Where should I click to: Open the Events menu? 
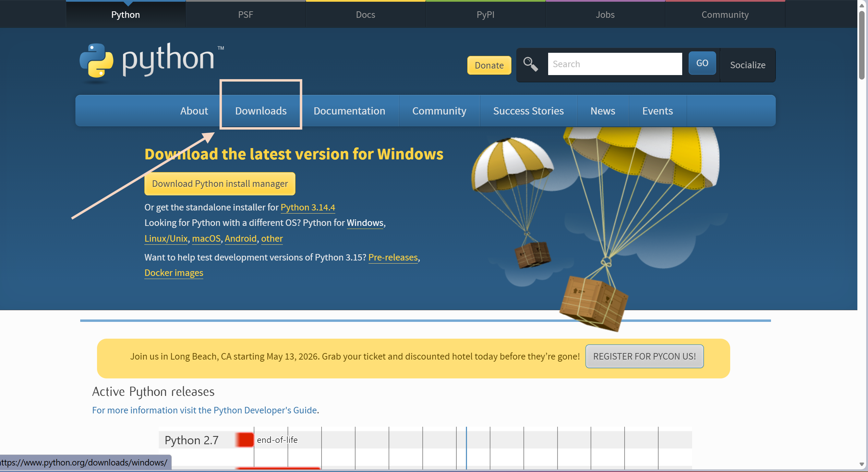coord(658,111)
